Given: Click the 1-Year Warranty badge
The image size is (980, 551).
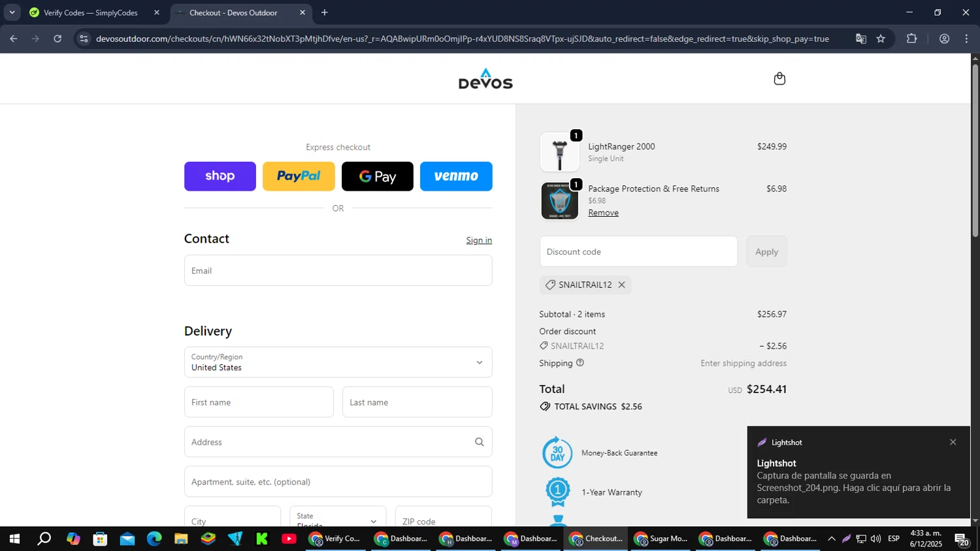Looking at the screenshot, I should coord(557,492).
